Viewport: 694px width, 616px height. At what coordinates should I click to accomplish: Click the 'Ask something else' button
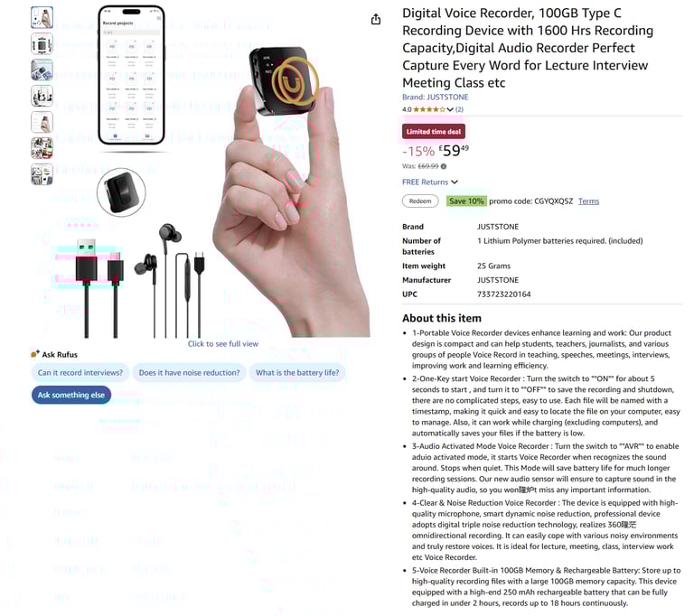pos(71,395)
